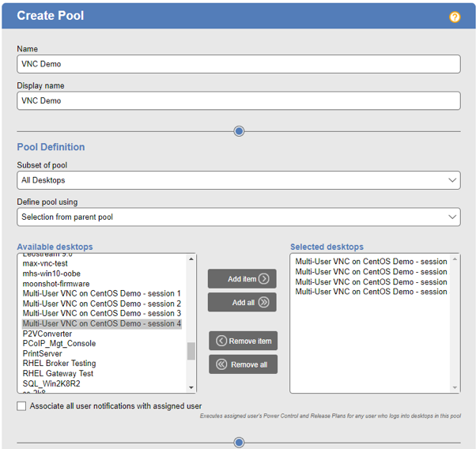Click the Name input field
The width and height of the screenshot is (476, 449).
click(x=238, y=64)
